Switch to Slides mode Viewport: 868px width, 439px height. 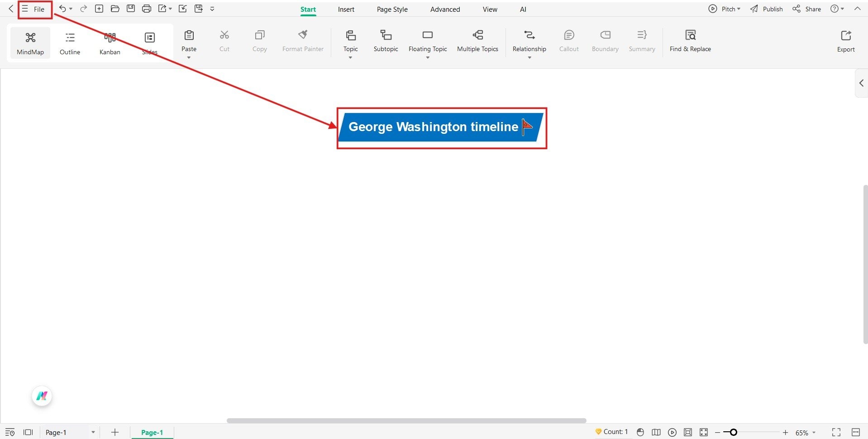149,42
